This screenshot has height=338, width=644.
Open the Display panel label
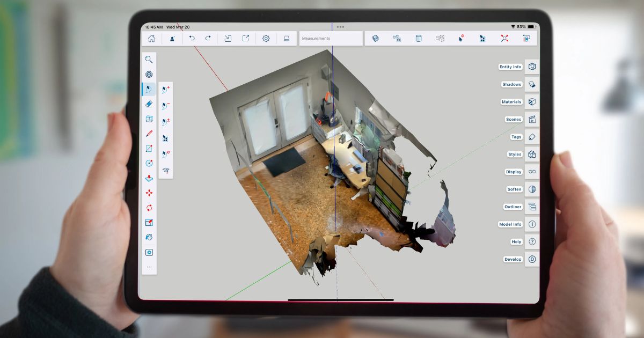[514, 172]
